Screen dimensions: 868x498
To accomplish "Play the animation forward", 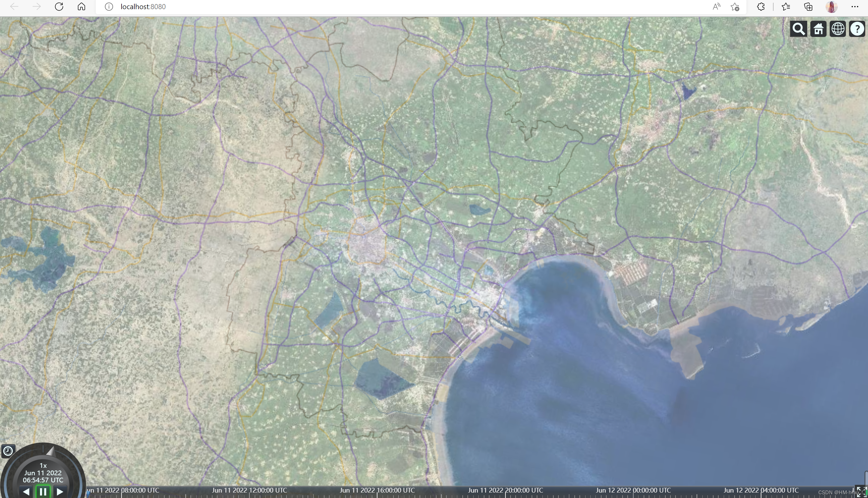I will point(60,492).
